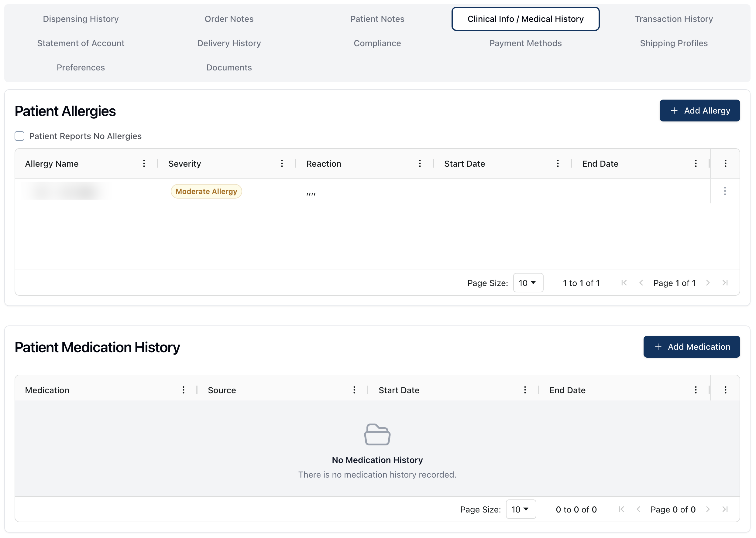Open the Start Date column menu in Medication History
Viewport: 756px width, 538px height.
tap(525, 390)
